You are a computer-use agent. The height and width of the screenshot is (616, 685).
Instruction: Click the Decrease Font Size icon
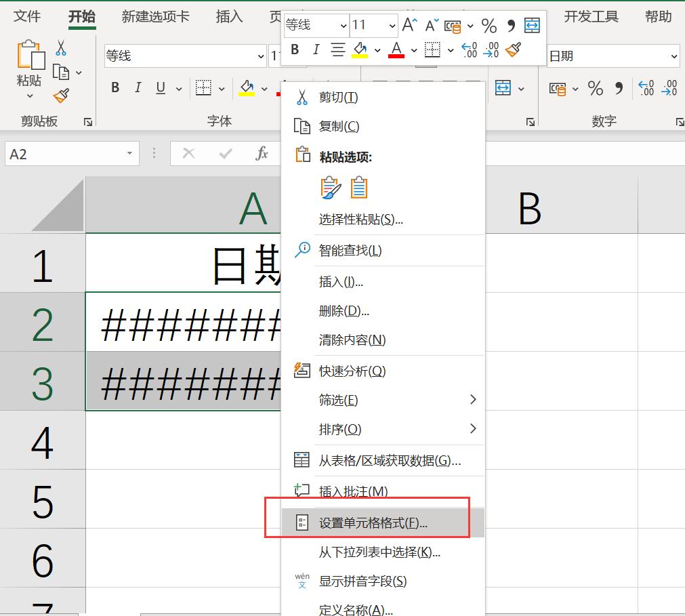point(431,24)
